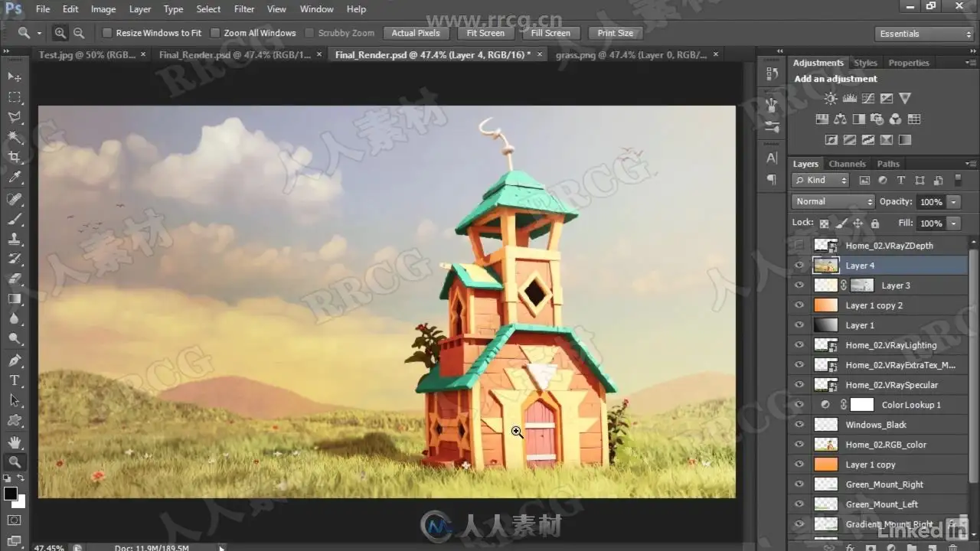Open the Fill slider dropdown arrow
The height and width of the screenshot is (551, 980).
click(954, 223)
